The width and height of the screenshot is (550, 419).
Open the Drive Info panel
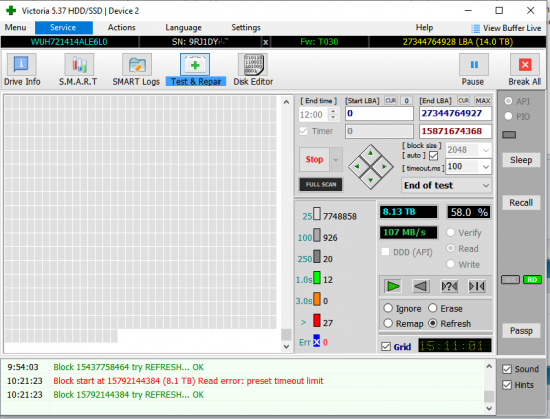point(22,70)
